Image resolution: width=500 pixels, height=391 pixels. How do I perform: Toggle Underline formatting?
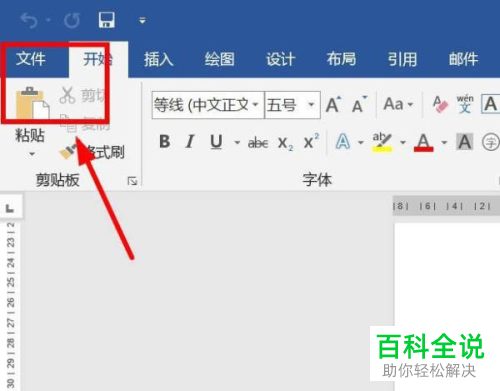216,142
